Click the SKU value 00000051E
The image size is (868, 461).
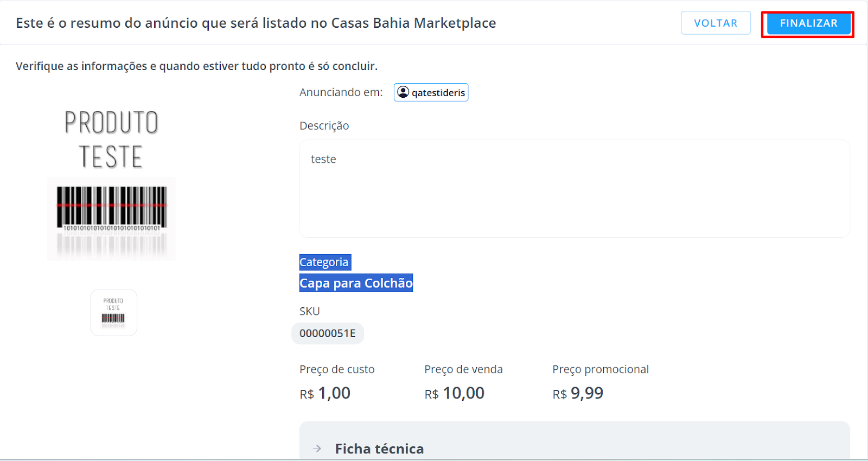tap(328, 333)
